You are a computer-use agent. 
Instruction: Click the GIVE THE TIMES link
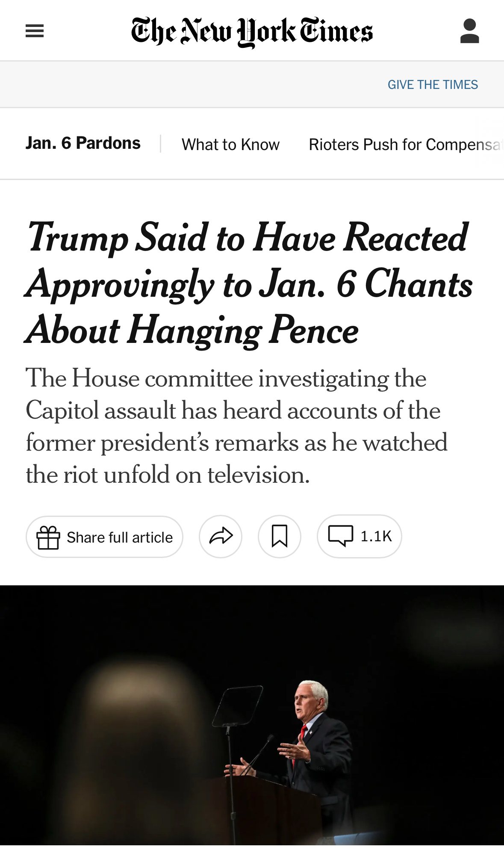tap(433, 85)
